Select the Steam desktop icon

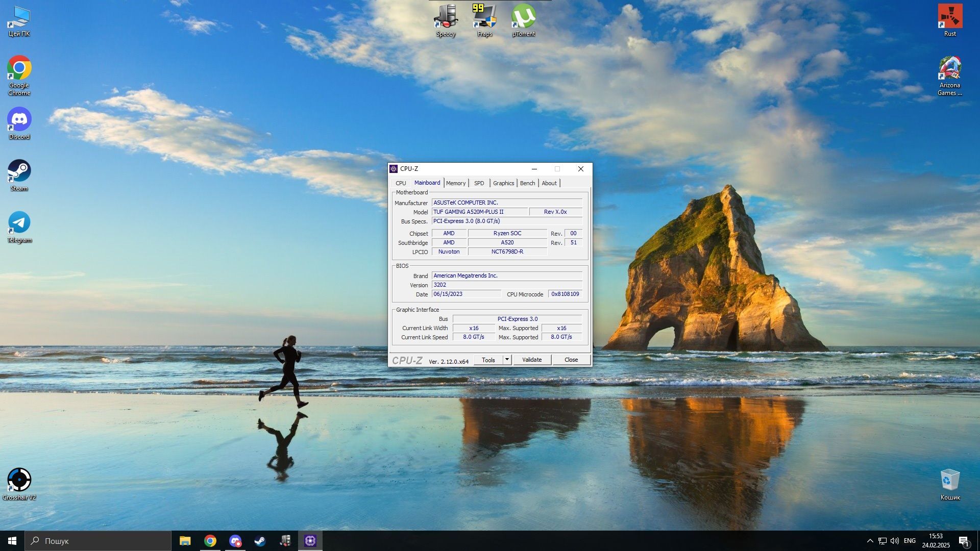[19, 175]
